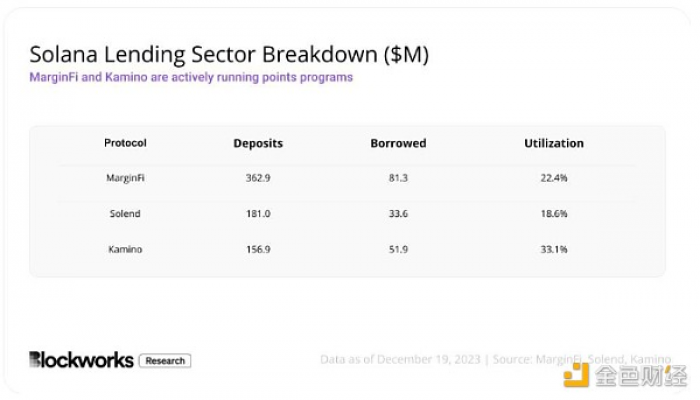This screenshot has height=400, width=700.
Task: Click Solend borrowed value 33.6
Action: click(398, 213)
